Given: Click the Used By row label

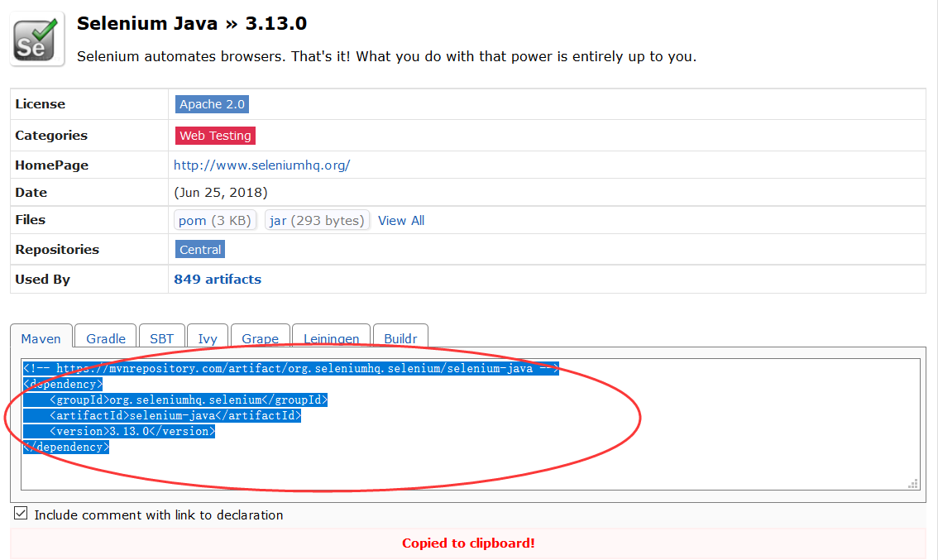Looking at the screenshot, I should click(x=42, y=280).
